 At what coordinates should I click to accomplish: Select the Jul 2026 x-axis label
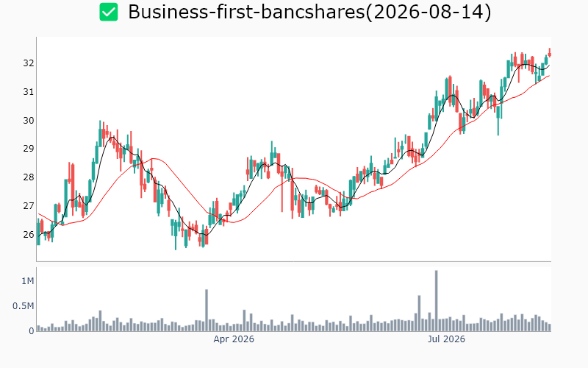tap(446, 339)
